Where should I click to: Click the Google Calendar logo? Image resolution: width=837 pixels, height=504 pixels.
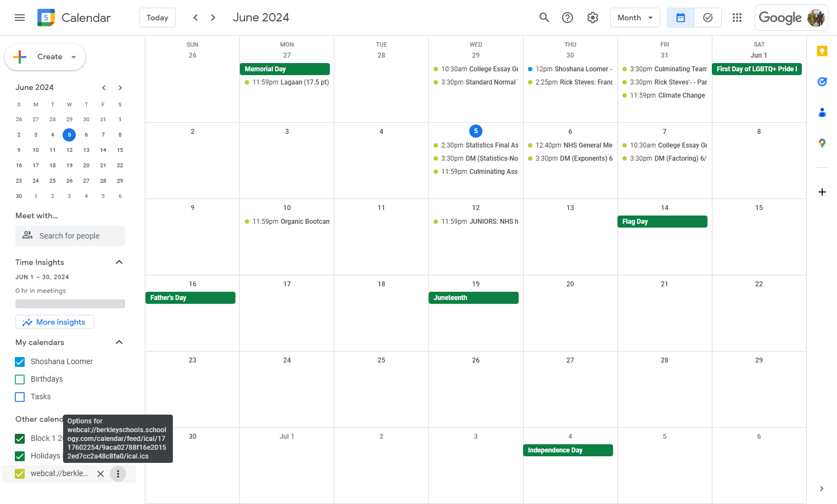click(x=46, y=18)
